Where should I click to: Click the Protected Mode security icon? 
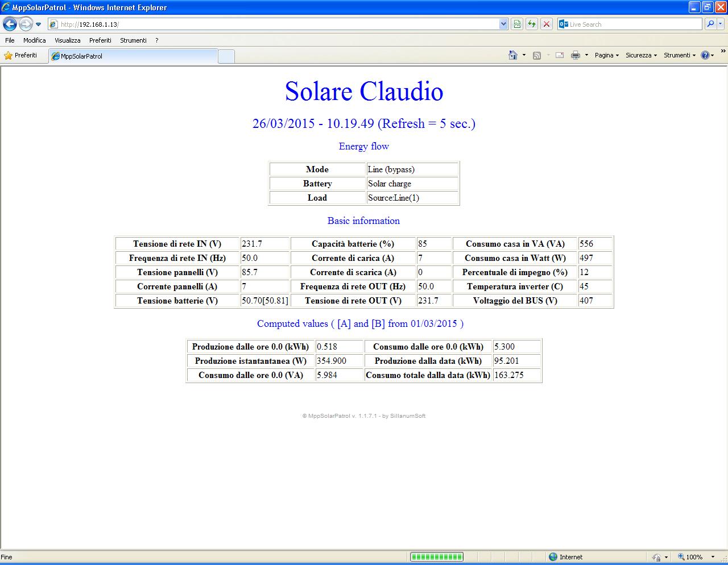click(x=657, y=557)
